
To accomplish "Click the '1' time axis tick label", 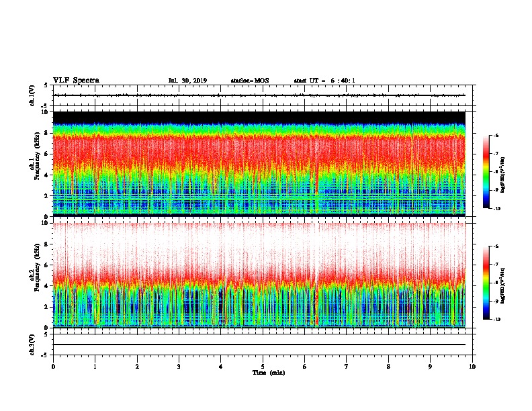I will (x=95, y=367).
